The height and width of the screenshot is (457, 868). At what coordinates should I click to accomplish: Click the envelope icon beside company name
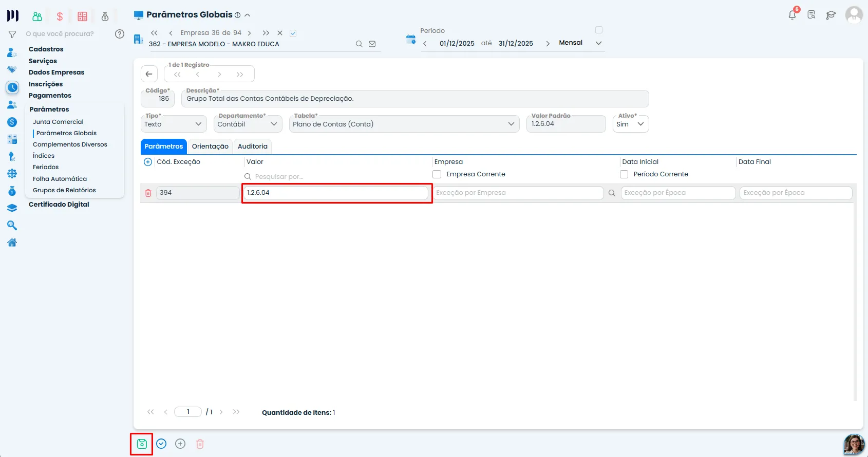tap(372, 44)
